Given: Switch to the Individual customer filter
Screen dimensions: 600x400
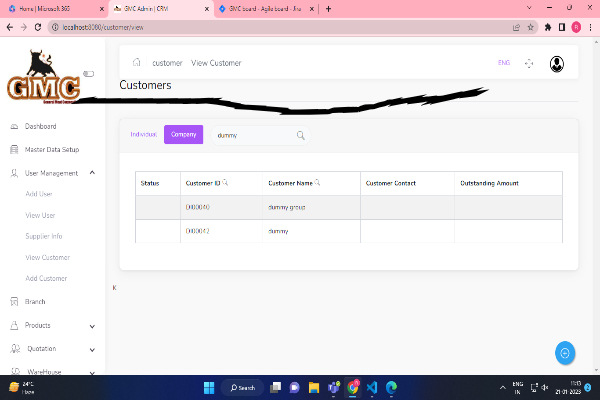Looking at the screenshot, I should click(x=144, y=134).
